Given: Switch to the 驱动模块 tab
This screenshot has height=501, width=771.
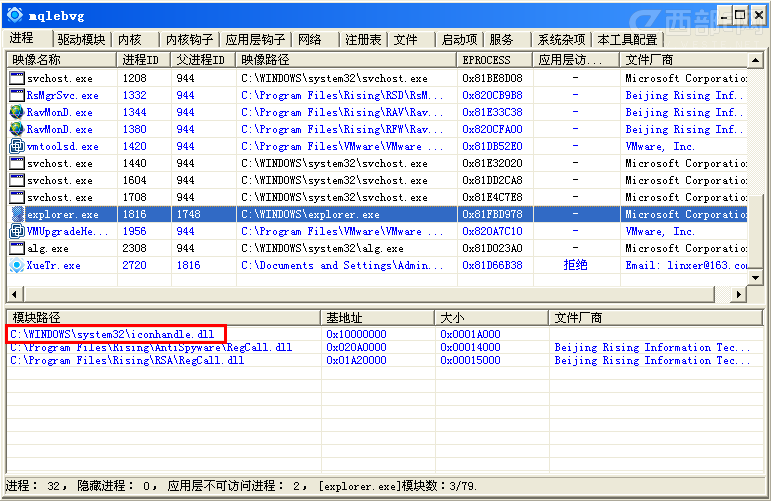Looking at the screenshot, I should [81, 40].
